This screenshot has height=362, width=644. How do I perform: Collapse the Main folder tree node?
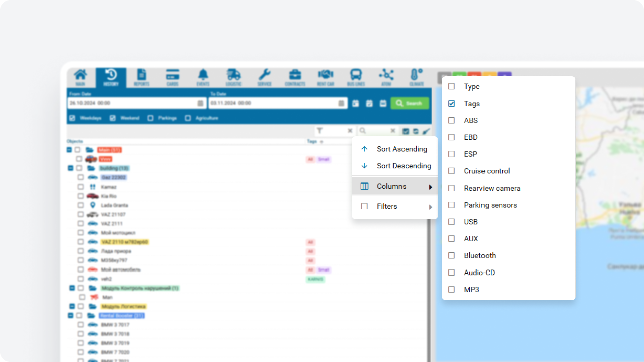click(69, 150)
